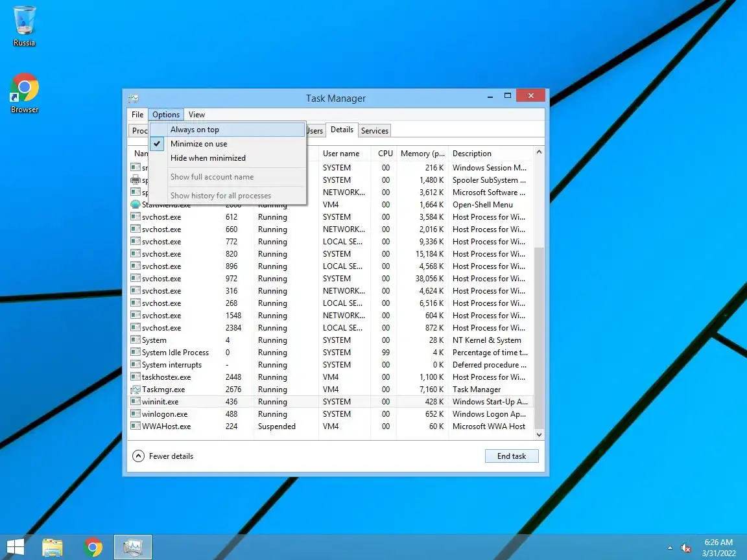747x560 pixels.
Task: Click 'Spooler SubSystem' description
Action: click(x=490, y=180)
